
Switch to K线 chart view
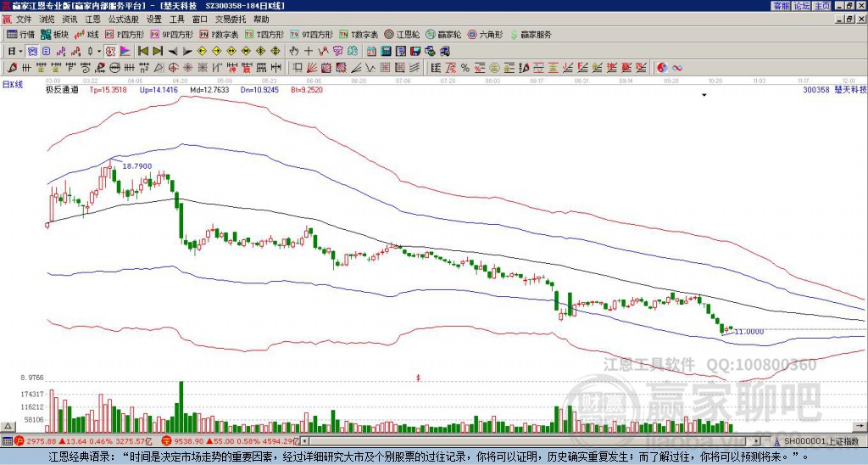[x=86, y=34]
